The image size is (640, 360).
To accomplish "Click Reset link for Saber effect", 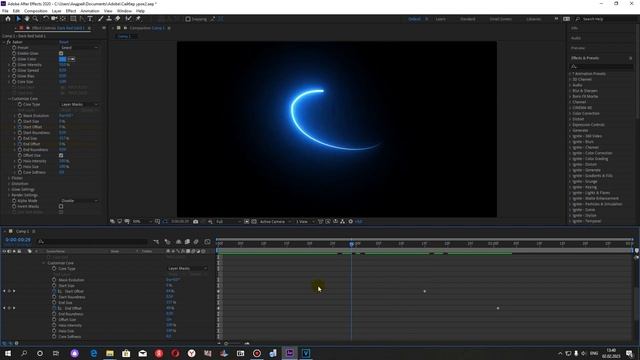I will pyautogui.click(x=64, y=42).
